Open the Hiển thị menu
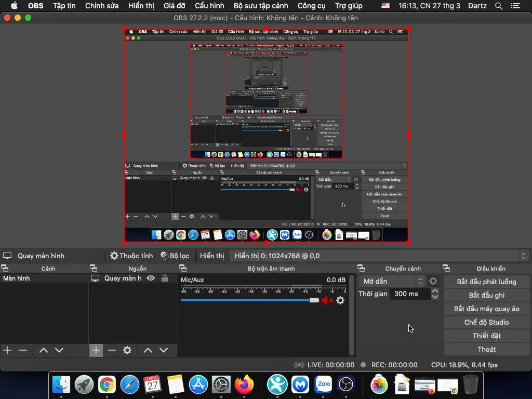The width and height of the screenshot is (532, 399). 141,6
